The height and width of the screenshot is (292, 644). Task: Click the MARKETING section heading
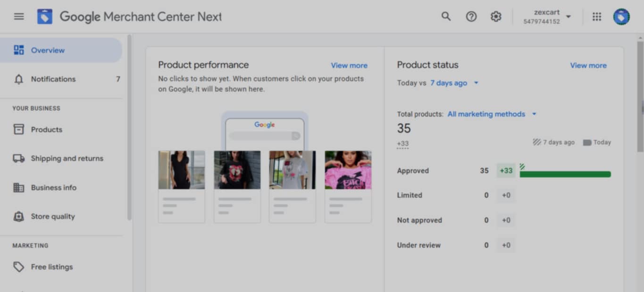coord(30,246)
